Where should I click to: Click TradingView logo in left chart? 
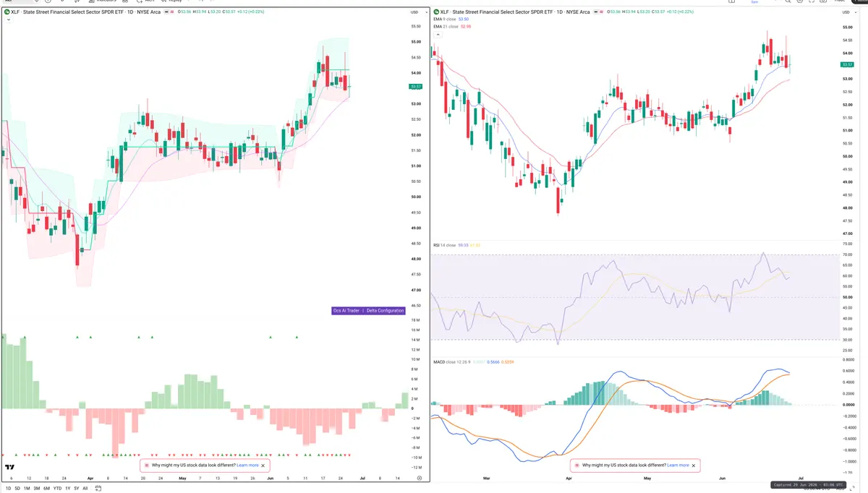click(x=10, y=468)
